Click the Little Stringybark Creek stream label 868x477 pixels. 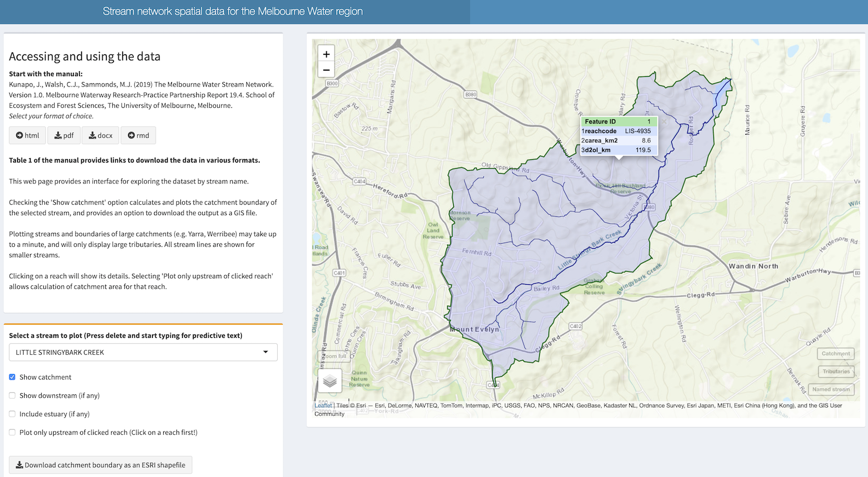(x=590, y=250)
